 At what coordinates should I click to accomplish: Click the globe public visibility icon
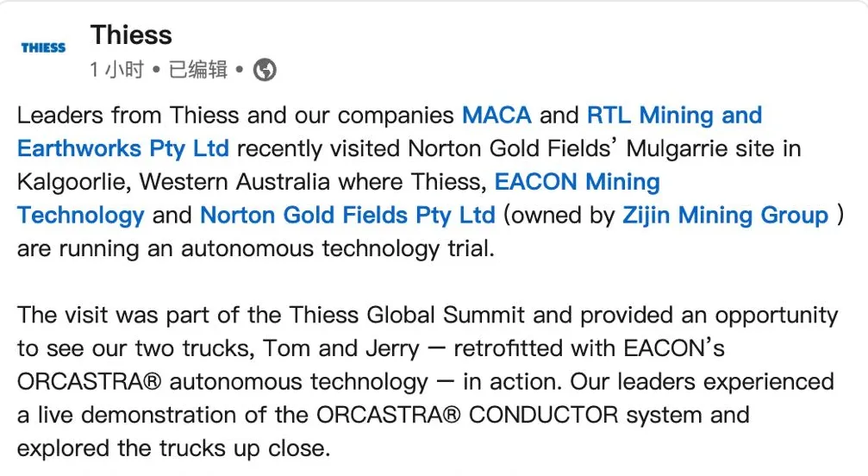coord(265,70)
